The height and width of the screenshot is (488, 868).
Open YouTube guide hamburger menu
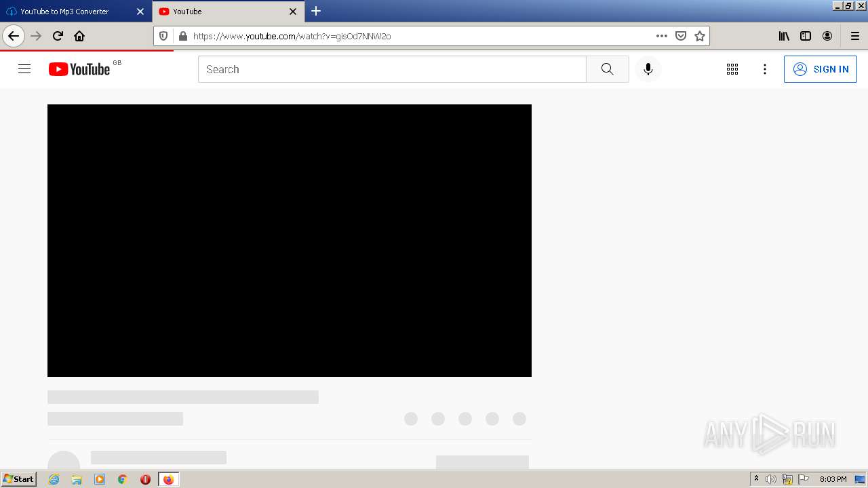[x=24, y=69]
